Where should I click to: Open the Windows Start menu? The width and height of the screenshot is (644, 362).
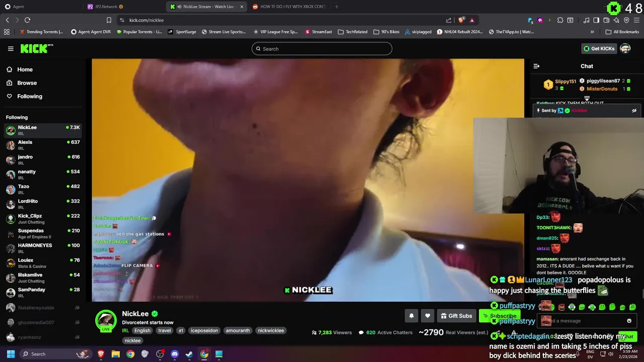point(11,354)
